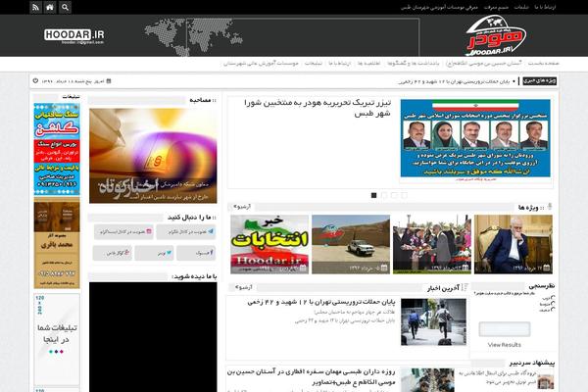The image size is (588, 392).
Task: Select the second slide dot of slider
Action: coord(384,195)
